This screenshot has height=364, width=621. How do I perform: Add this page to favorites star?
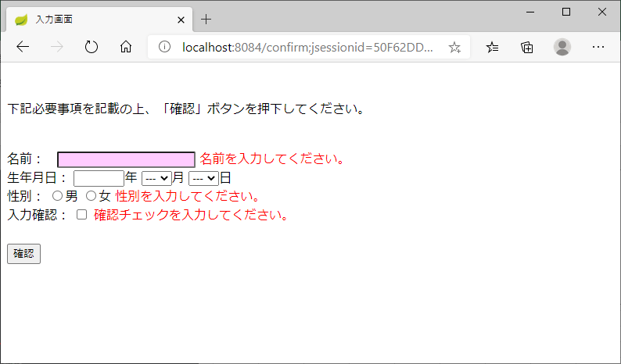pyautogui.click(x=454, y=48)
